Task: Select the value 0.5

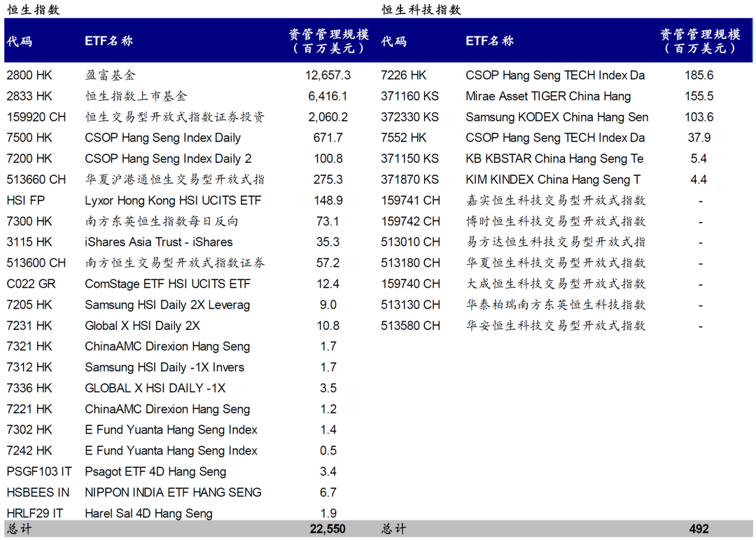Action: tap(328, 451)
